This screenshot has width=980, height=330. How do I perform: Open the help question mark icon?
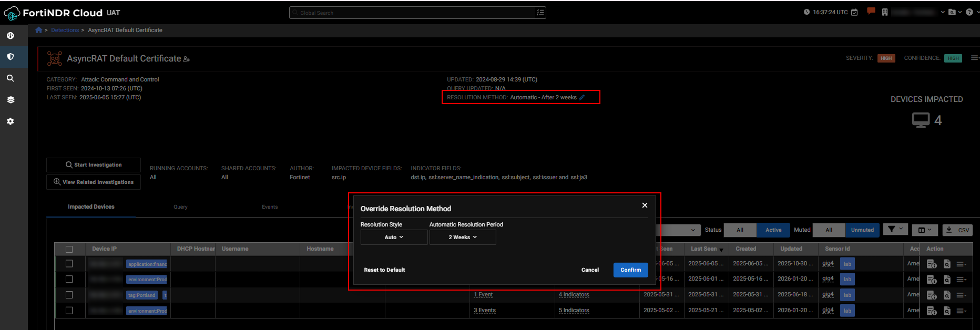click(969, 12)
